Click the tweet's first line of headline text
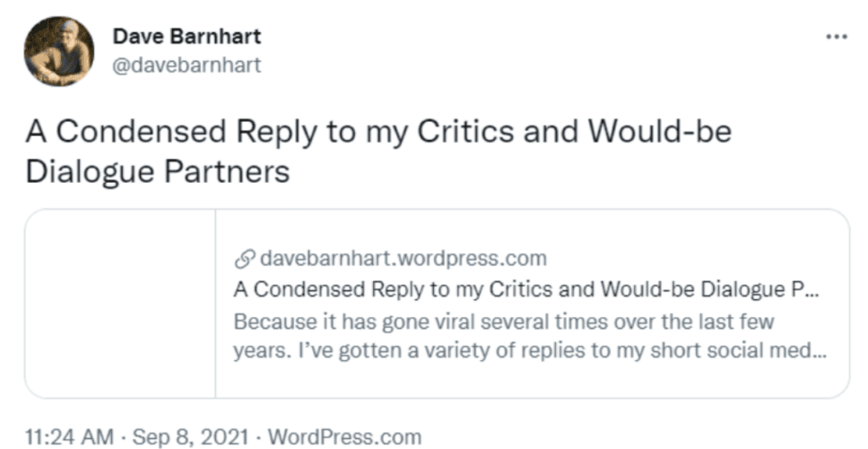 377,133
